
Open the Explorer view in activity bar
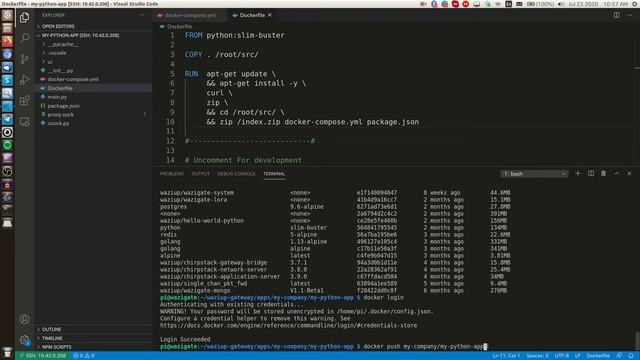pyautogui.click(x=24, y=17)
